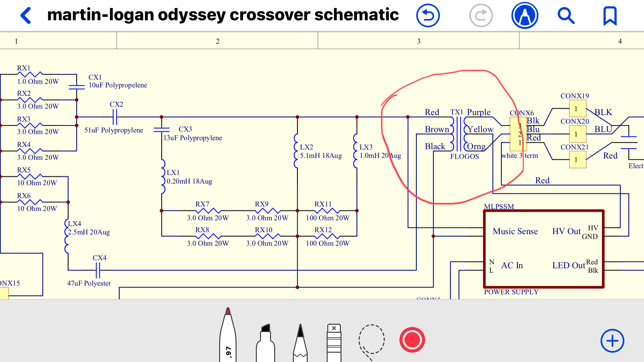Screen dimensions: 644x362
Task: Toggle the markup annotation mode icon
Action: 525,15
